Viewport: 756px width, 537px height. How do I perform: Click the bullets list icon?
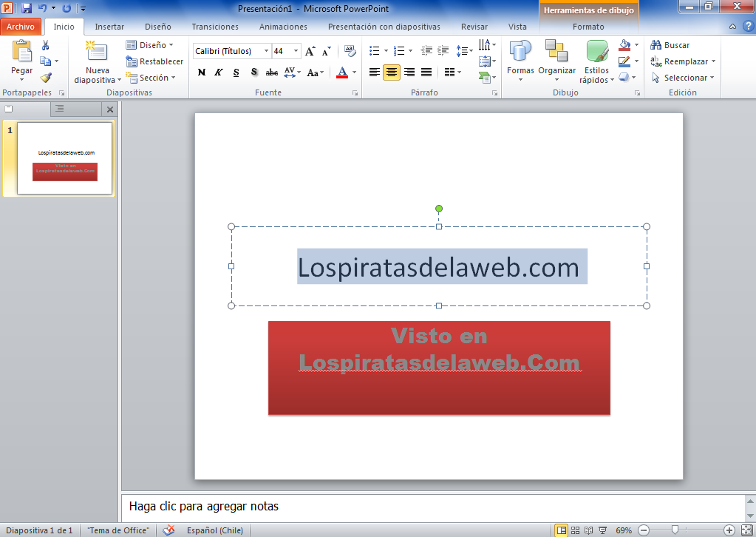(x=375, y=50)
